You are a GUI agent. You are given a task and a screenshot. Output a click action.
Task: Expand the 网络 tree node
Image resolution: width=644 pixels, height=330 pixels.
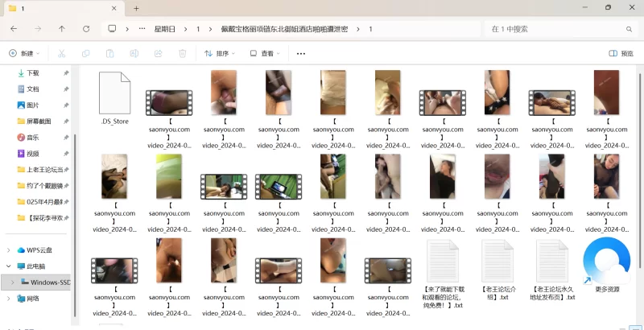(x=8, y=298)
